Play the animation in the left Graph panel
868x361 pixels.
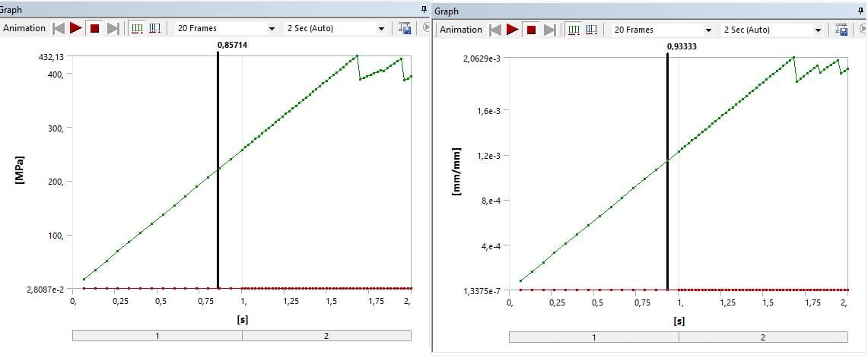76,28
